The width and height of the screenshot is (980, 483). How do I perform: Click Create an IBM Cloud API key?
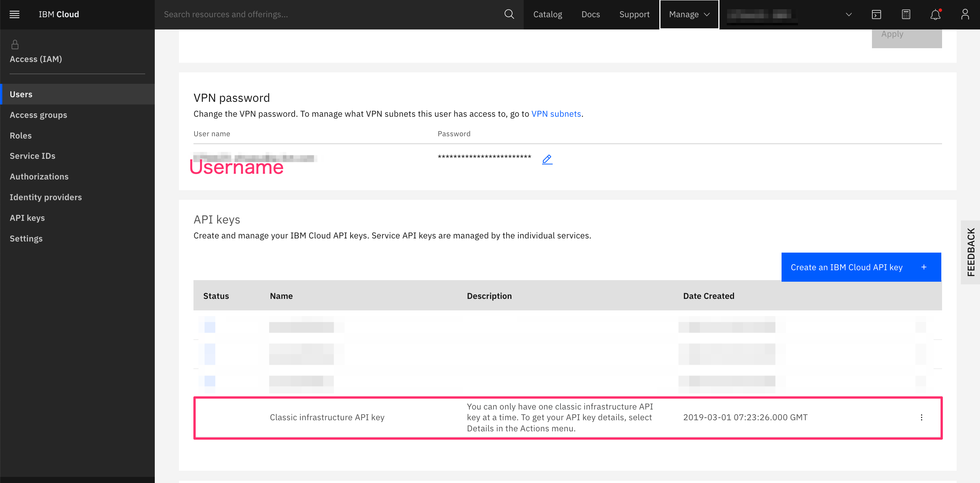pyautogui.click(x=861, y=267)
